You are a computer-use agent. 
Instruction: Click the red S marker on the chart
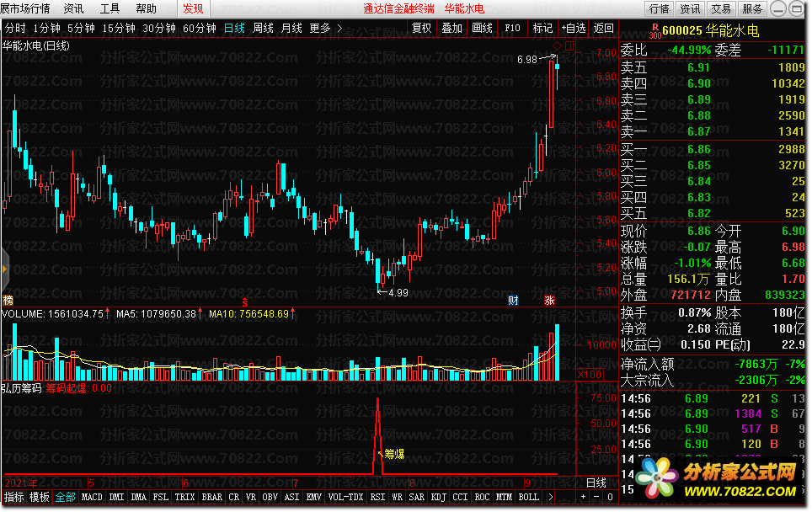tap(245, 302)
